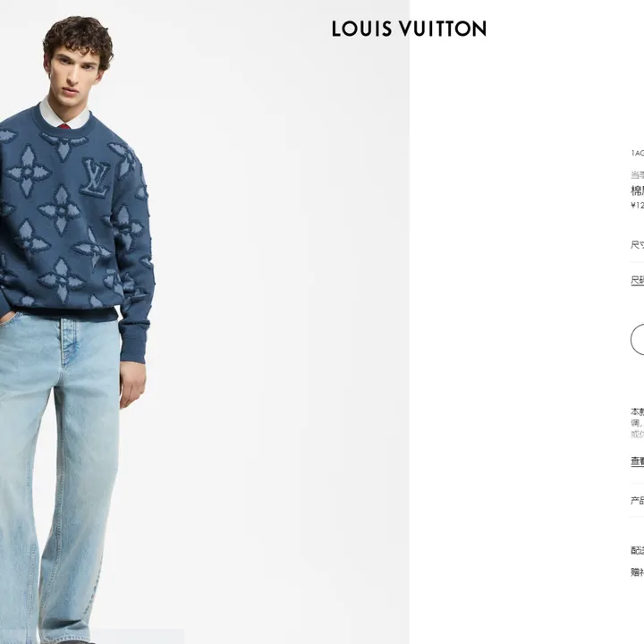Image resolution: width=644 pixels, height=644 pixels.
Task: Open the 尺寸 size selector
Action: tap(638, 245)
